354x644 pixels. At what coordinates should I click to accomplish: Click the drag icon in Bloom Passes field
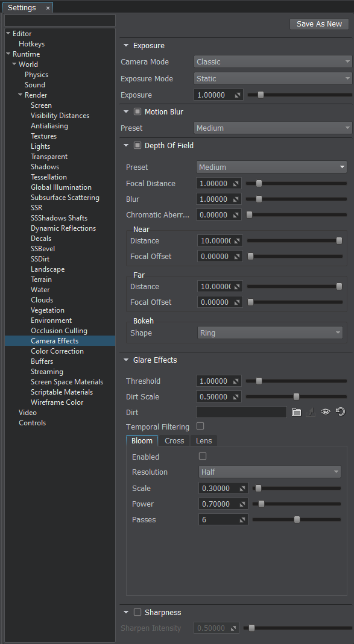242,519
